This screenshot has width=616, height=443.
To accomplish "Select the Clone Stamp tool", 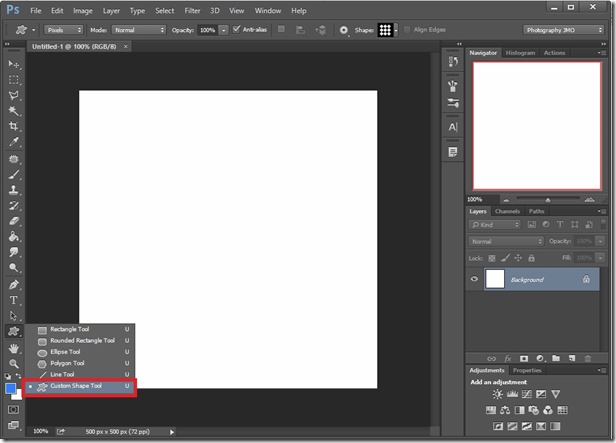I will [14, 190].
